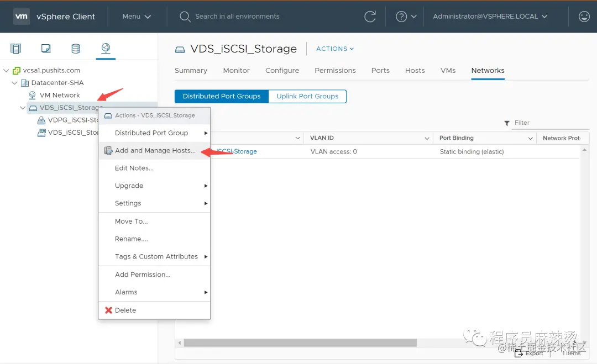The image size is (597, 364).
Task: Select Edit Notes in the context menu
Action: pyautogui.click(x=154, y=168)
